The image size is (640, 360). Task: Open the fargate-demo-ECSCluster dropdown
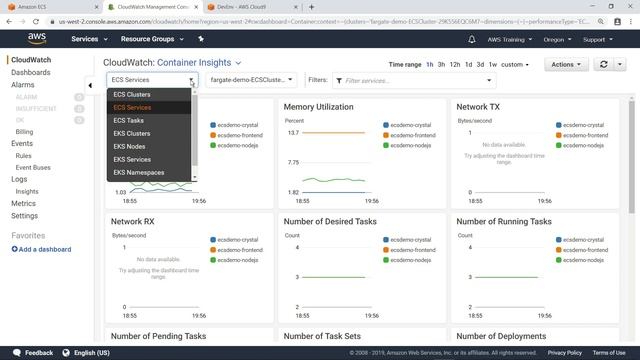tap(251, 80)
